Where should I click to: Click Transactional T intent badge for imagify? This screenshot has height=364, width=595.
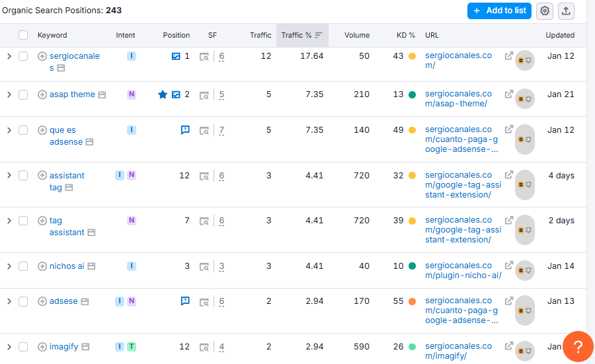point(132,347)
